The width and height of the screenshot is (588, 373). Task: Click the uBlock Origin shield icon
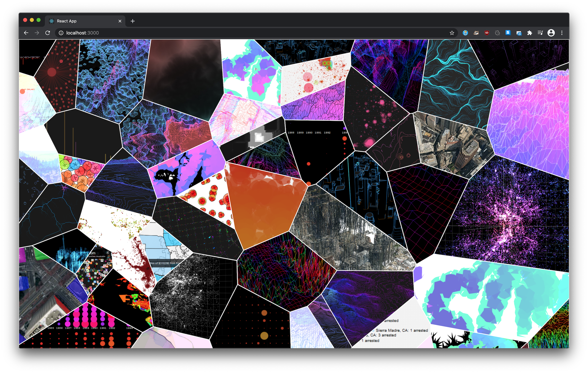pyautogui.click(x=487, y=33)
